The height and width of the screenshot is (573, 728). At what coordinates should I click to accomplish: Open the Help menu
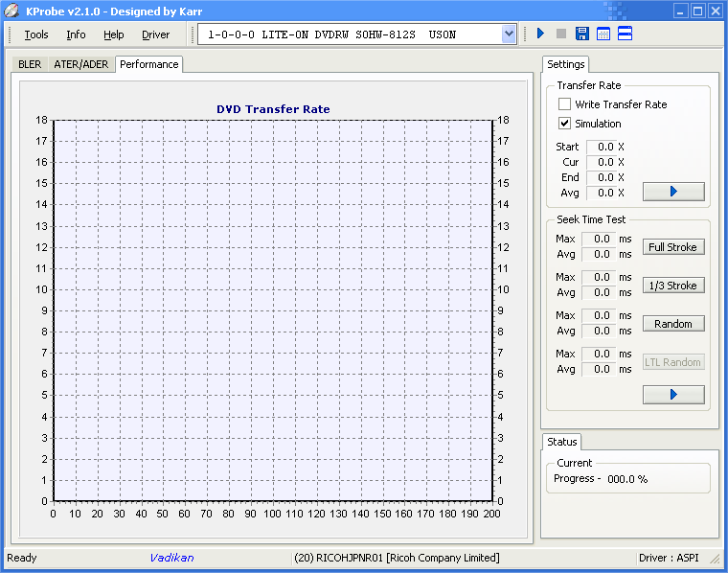114,34
